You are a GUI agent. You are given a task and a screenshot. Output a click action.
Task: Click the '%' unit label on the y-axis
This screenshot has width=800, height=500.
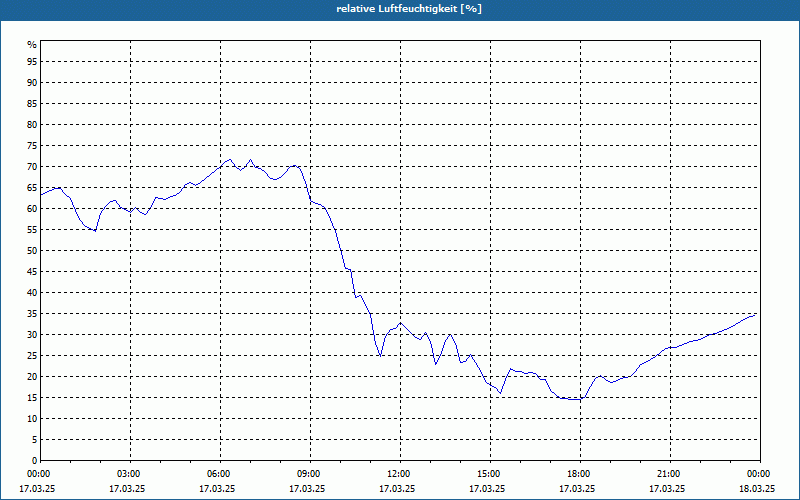tap(32, 45)
